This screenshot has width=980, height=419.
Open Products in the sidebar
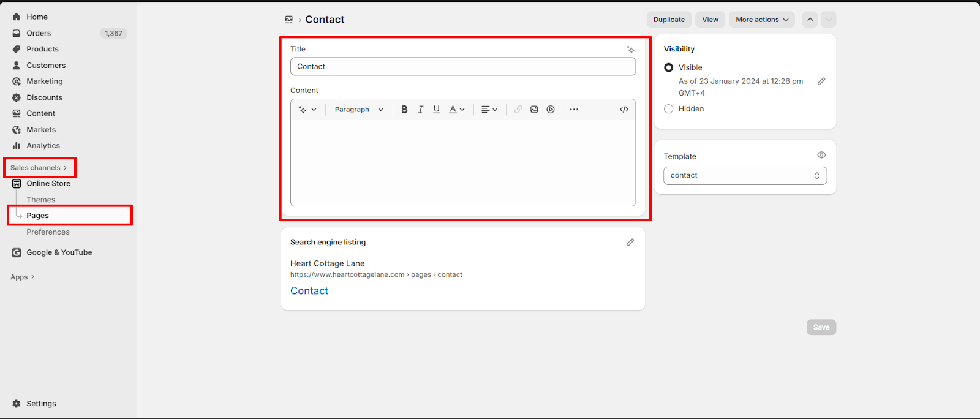42,49
